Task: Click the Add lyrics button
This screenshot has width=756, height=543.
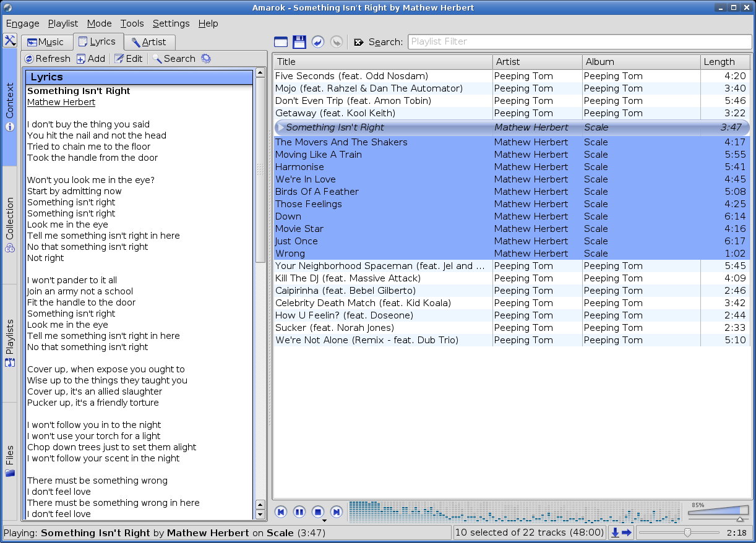Action: (91, 59)
